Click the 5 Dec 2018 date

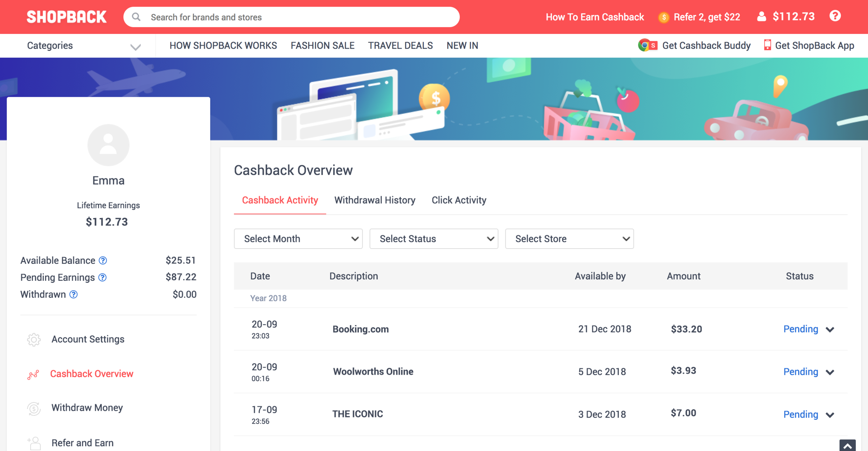click(x=602, y=372)
